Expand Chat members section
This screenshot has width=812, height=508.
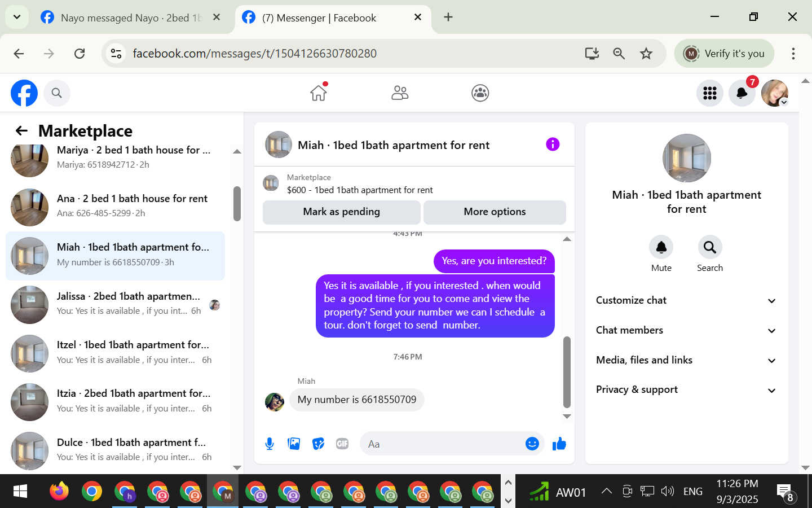point(686,330)
